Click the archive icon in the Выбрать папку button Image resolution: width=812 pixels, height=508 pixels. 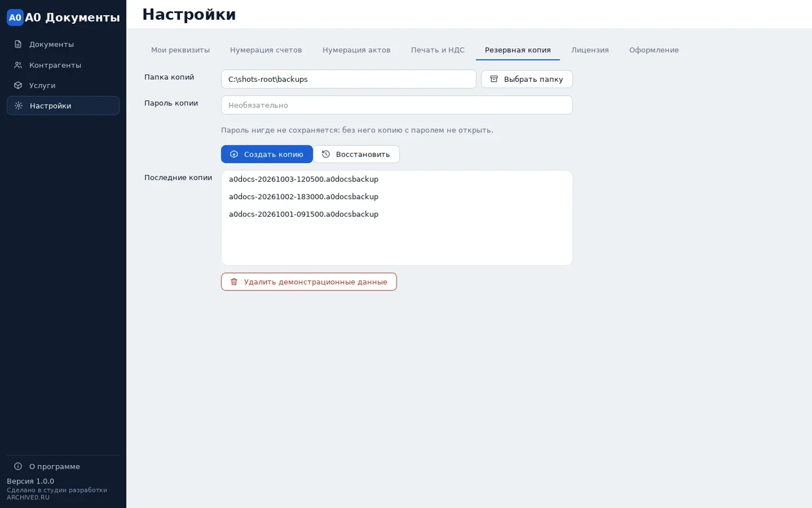tap(494, 79)
